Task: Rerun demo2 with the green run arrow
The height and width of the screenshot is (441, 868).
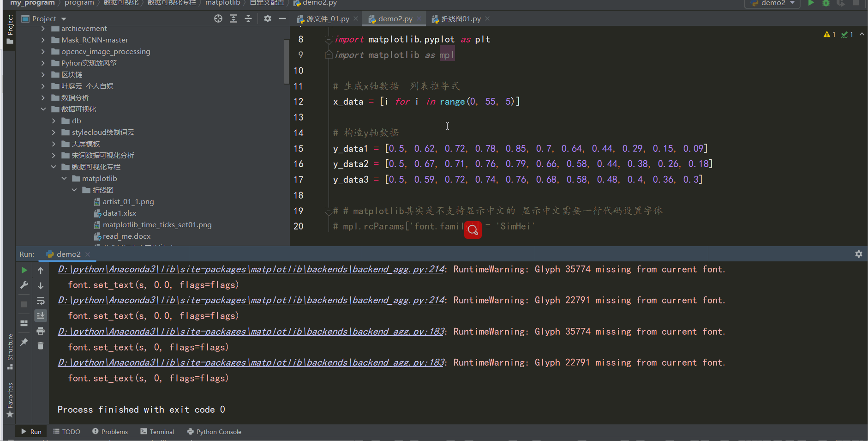Action: click(24, 270)
